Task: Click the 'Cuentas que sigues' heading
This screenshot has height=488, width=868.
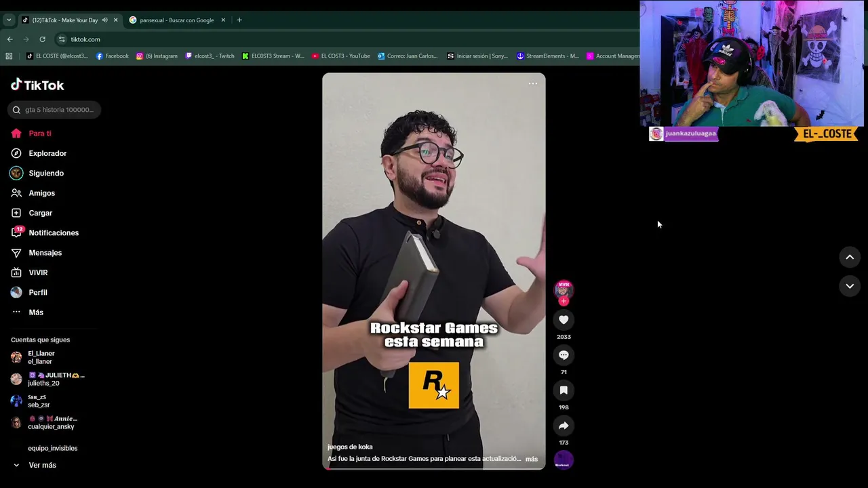Action: [x=40, y=340]
